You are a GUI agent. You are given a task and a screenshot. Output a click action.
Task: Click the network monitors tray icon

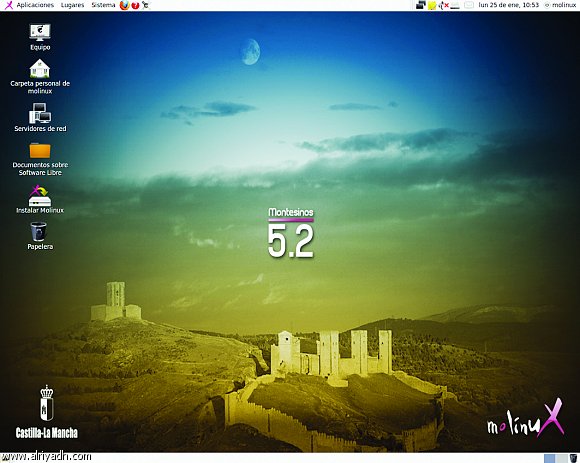point(421,5)
